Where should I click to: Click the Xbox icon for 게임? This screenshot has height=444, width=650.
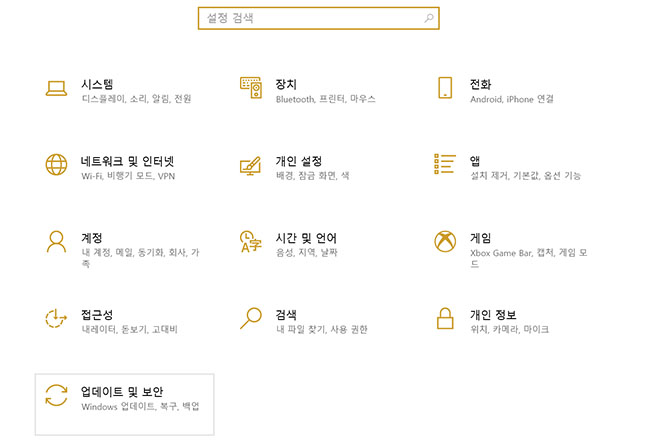click(446, 242)
